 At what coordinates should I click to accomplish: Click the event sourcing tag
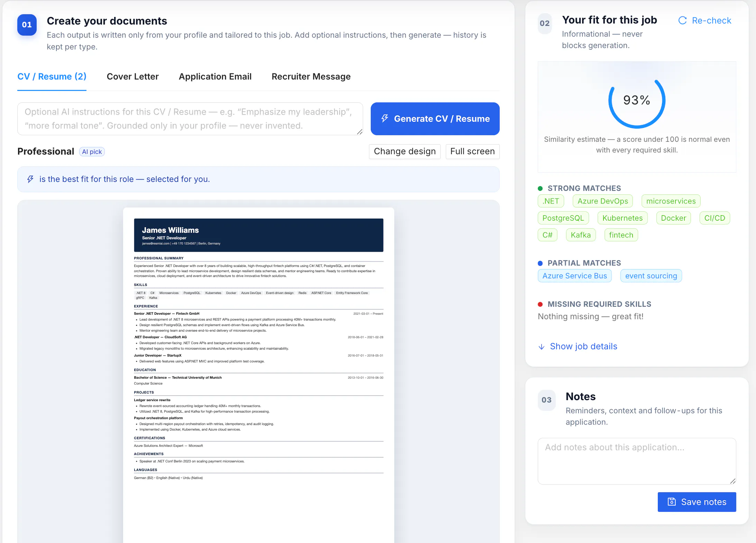651,276
